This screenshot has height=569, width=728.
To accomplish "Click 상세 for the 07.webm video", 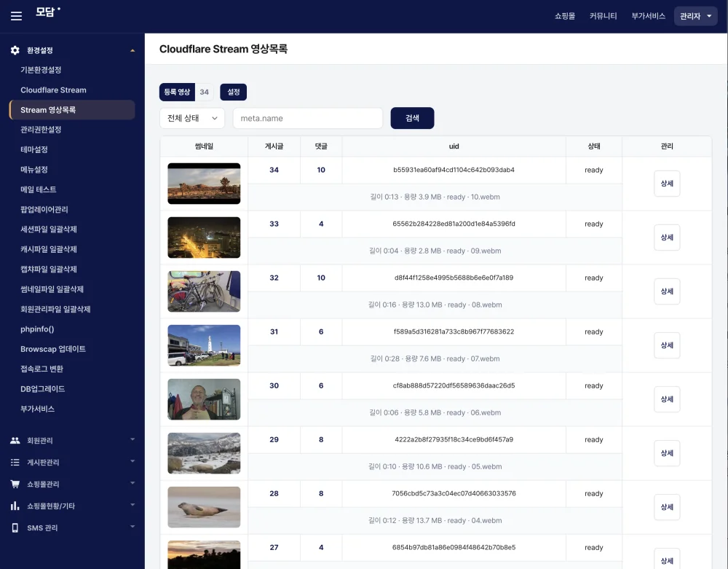I will coord(667,345).
